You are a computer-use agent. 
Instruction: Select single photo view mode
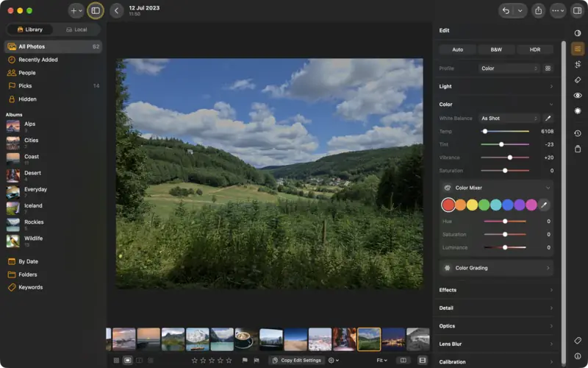click(127, 361)
